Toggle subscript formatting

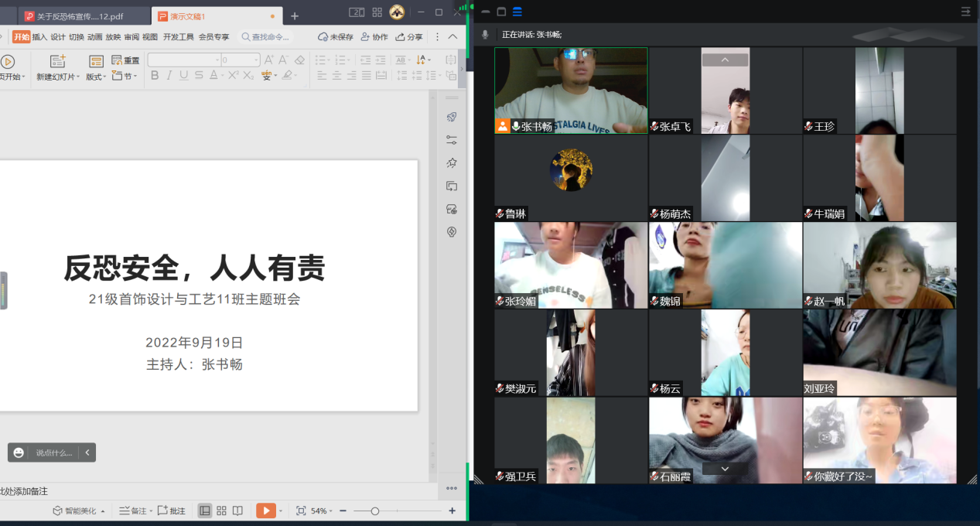(x=248, y=76)
